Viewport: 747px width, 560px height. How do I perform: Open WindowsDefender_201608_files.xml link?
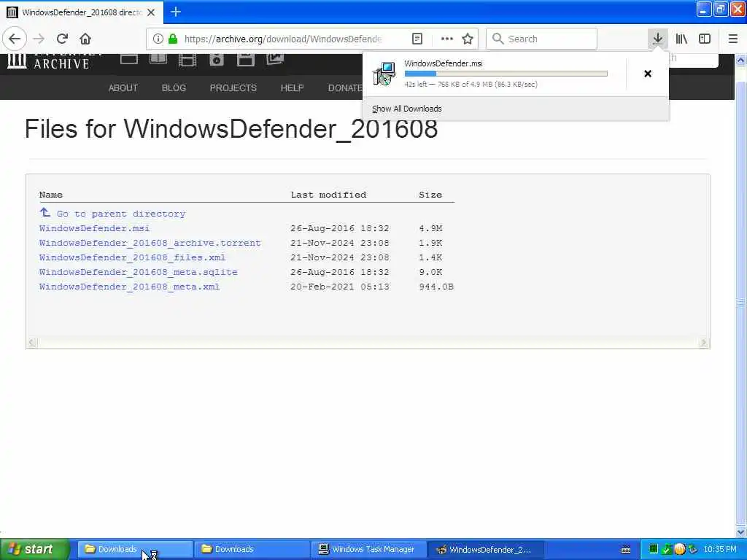(x=133, y=257)
